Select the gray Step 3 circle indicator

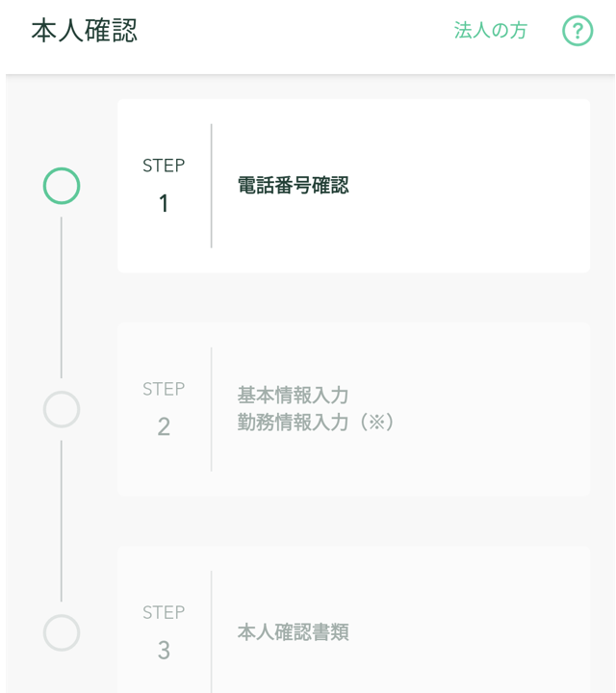62,632
